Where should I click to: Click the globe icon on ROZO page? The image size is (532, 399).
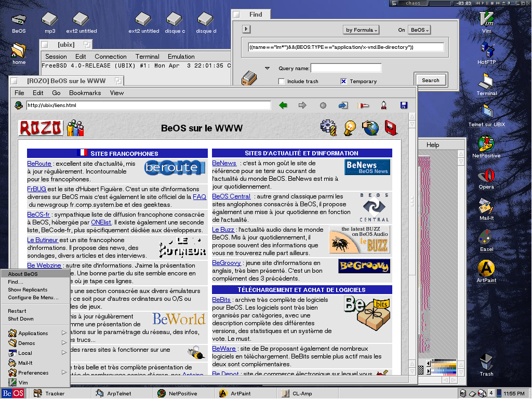pos(370,128)
